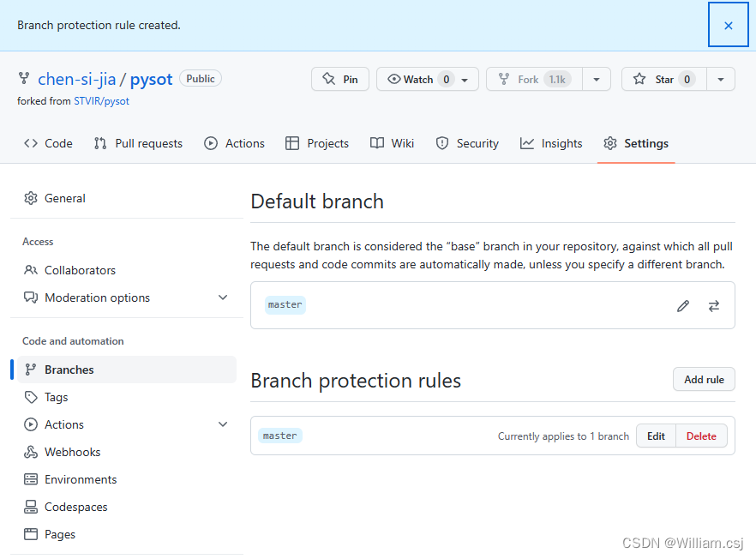This screenshot has height=559, width=756.
Task: Click the table icon of the Projects tab
Action: (x=292, y=143)
